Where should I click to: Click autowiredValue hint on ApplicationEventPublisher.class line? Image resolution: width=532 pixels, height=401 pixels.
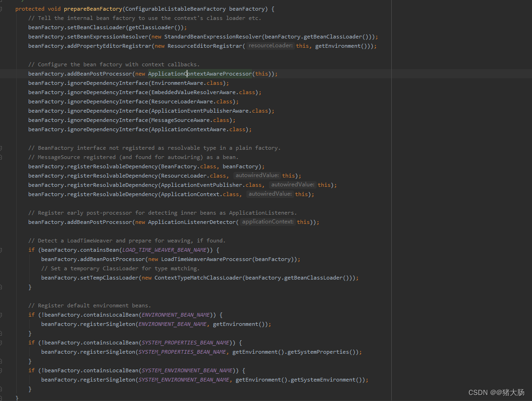(293, 185)
